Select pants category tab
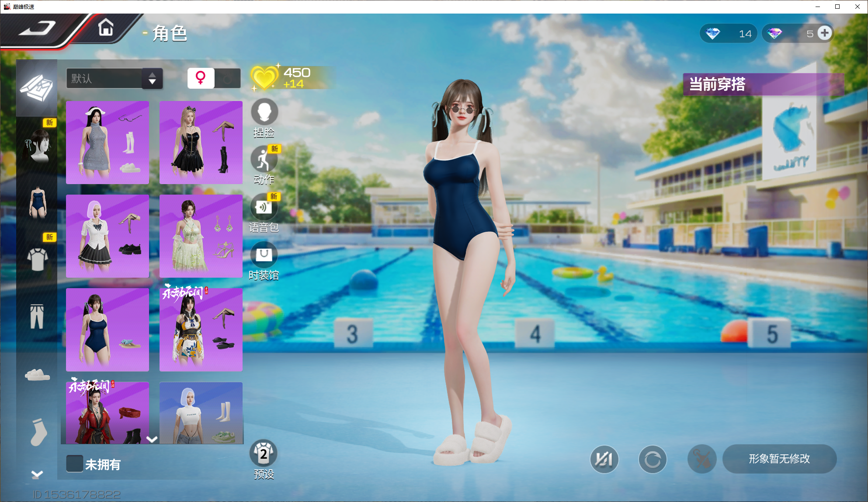 37,317
